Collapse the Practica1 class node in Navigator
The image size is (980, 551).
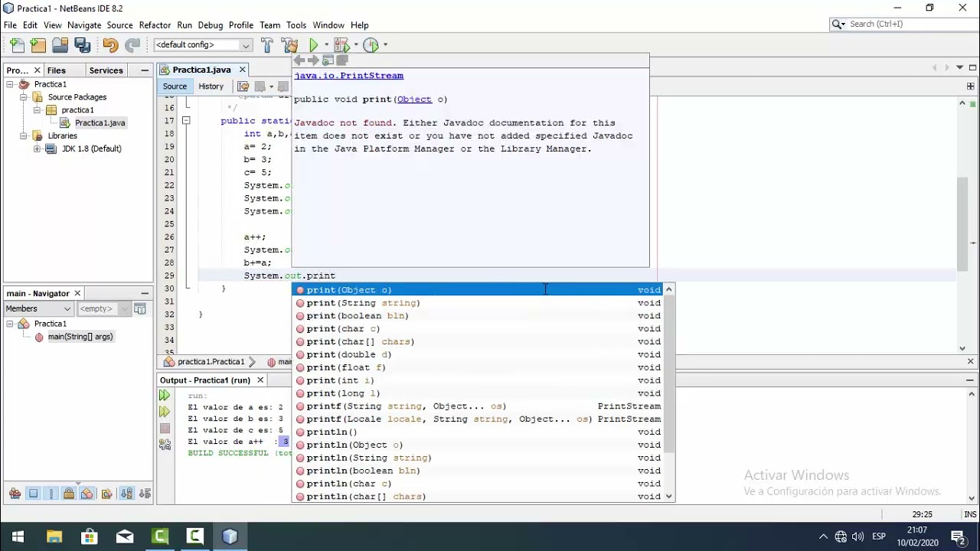11,324
